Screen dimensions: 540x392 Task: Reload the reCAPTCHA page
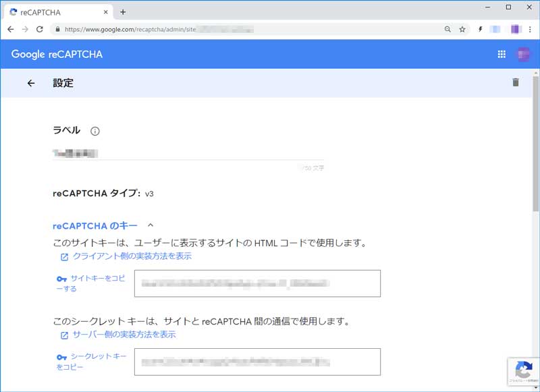[x=40, y=29]
